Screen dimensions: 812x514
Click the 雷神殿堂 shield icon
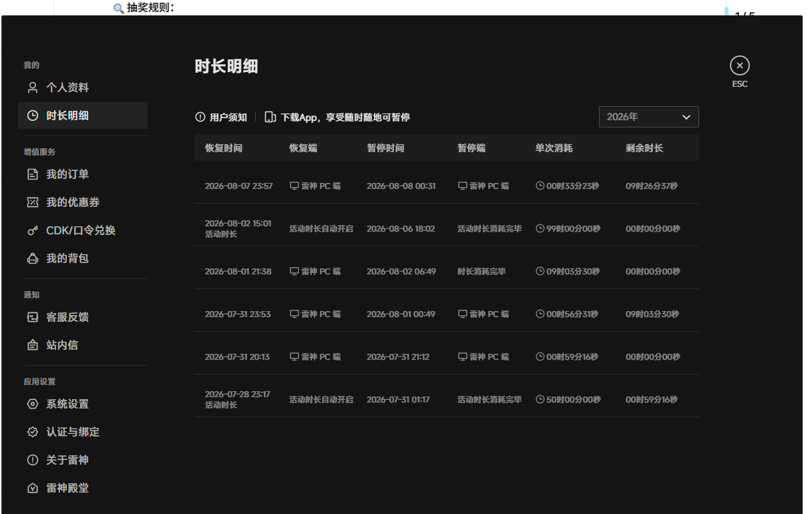click(32, 488)
